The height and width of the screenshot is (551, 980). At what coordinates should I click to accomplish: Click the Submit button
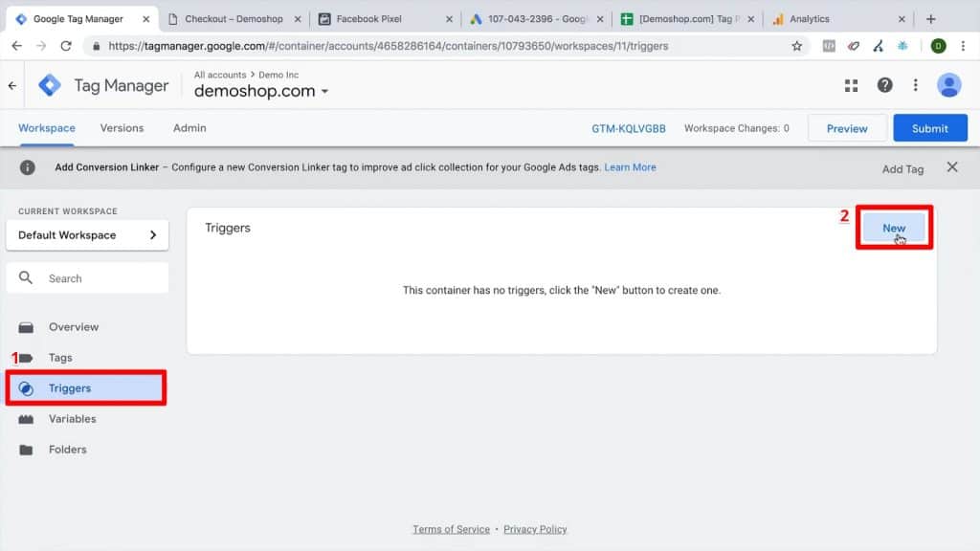(x=930, y=128)
